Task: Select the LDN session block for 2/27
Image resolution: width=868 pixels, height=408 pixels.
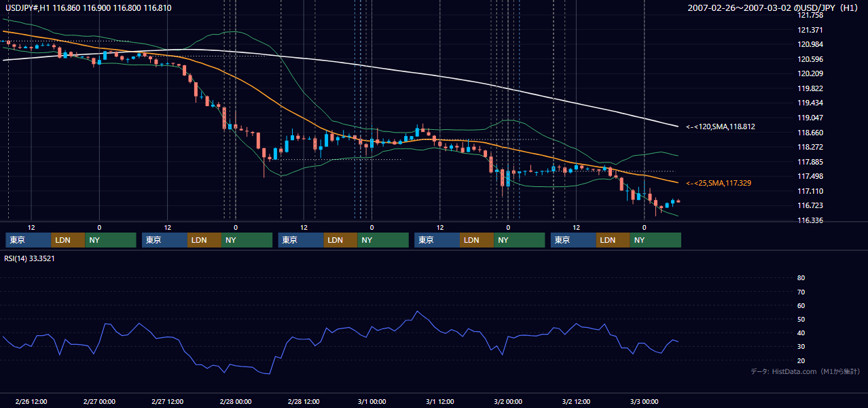Action: coord(205,240)
